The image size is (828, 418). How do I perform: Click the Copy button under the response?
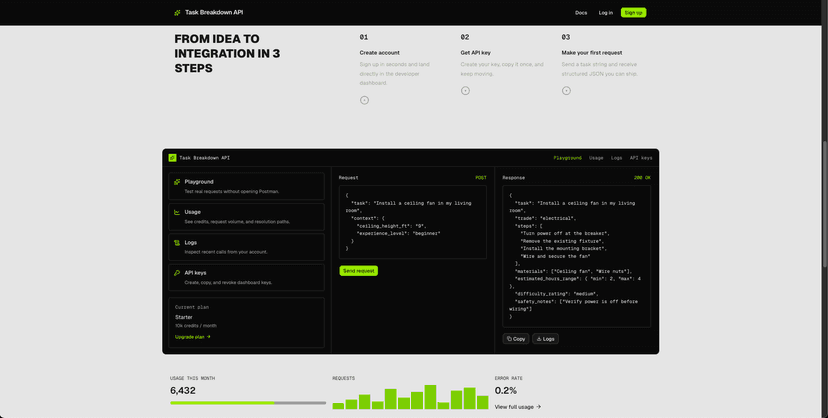[x=516, y=339]
